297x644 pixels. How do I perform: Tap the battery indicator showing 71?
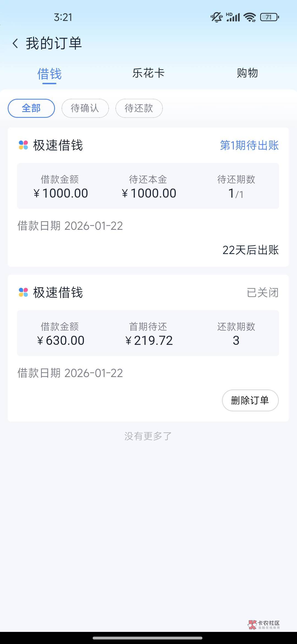pyautogui.click(x=269, y=17)
